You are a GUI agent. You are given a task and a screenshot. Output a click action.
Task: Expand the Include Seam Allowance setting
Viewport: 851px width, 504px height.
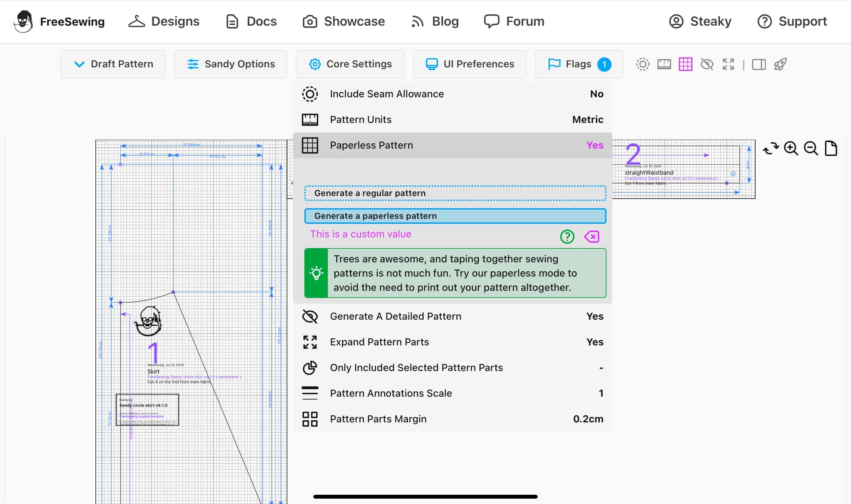(x=453, y=94)
